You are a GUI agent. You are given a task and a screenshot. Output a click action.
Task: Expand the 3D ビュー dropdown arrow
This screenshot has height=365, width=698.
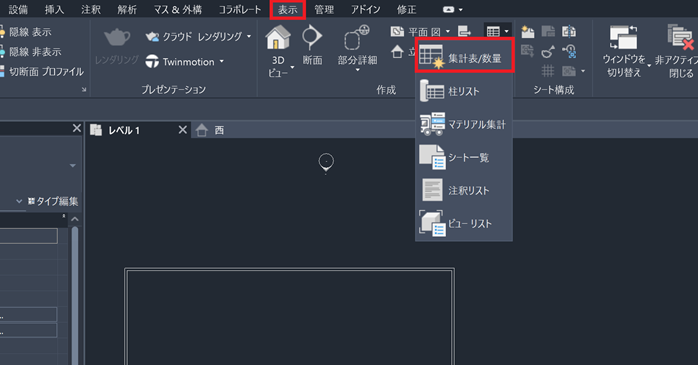pyautogui.click(x=292, y=67)
